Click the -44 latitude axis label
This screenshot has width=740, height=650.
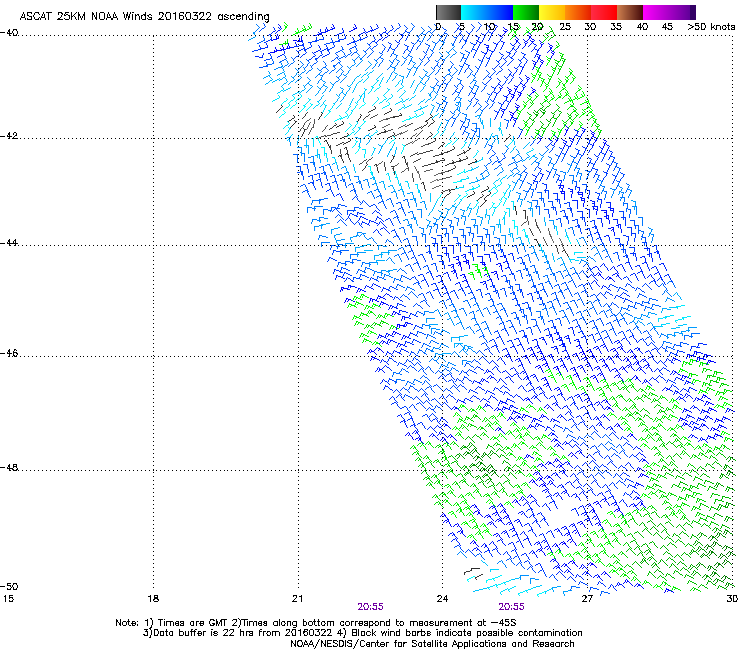[9, 243]
